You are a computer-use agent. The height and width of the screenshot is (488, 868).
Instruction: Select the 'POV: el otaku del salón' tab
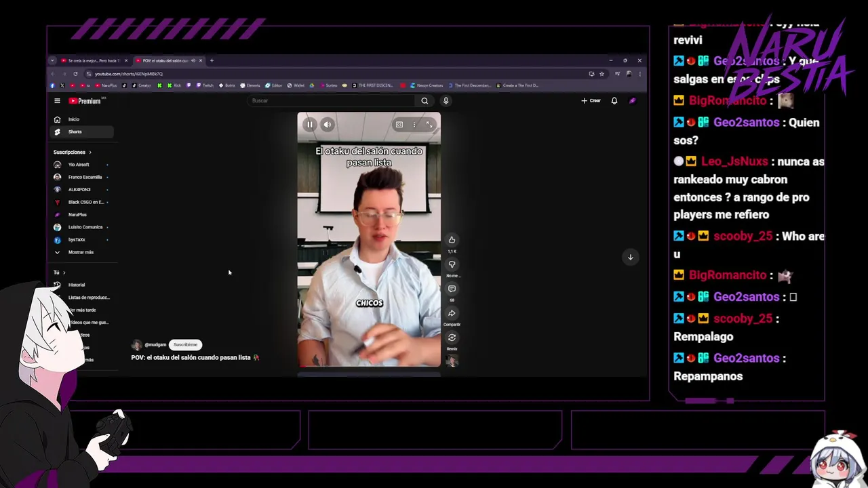point(168,60)
